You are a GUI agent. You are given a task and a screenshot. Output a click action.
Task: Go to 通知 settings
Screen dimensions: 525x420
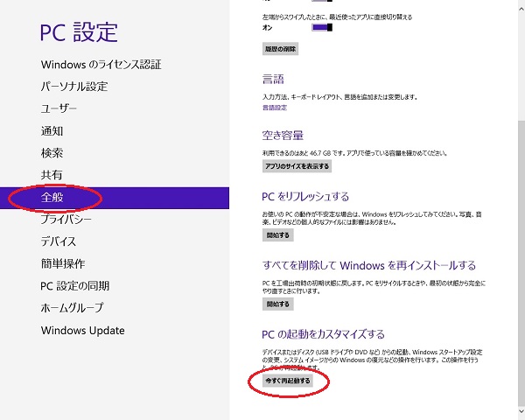[x=52, y=130]
